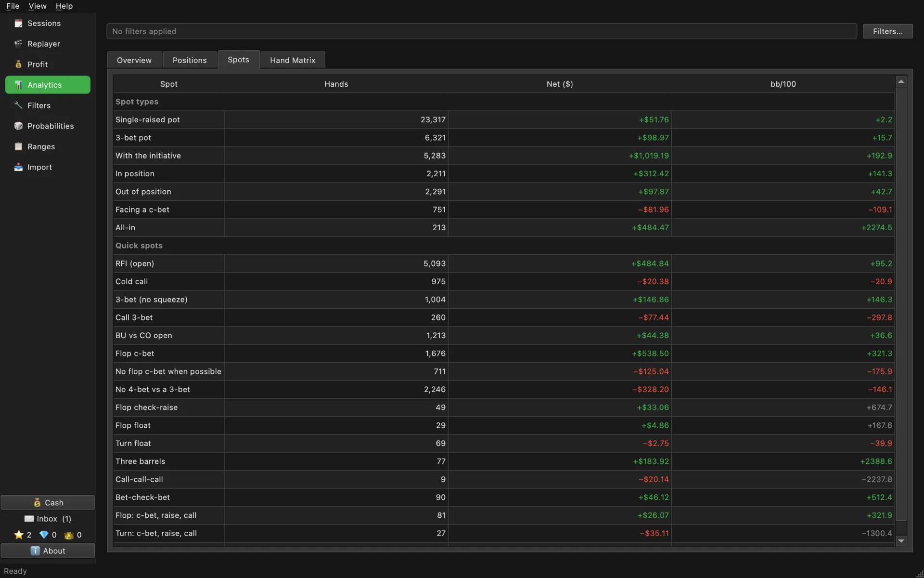Select the Spots tab

click(x=239, y=60)
